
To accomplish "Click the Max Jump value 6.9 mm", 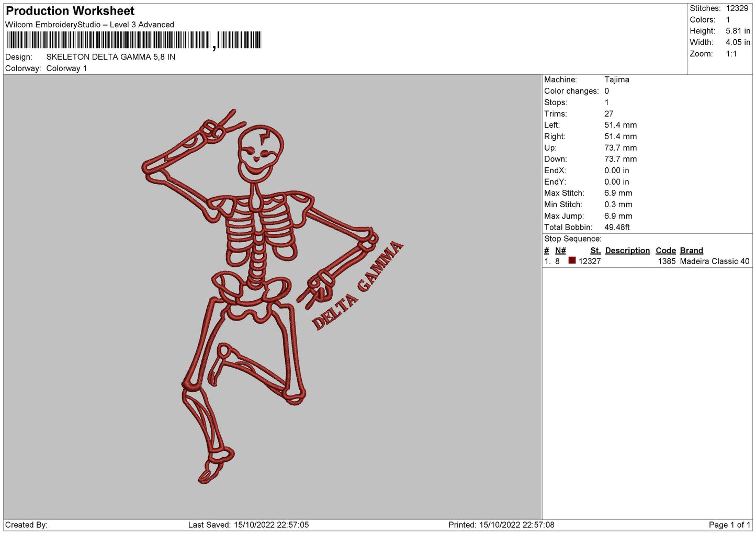I will click(x=618, y=216).
